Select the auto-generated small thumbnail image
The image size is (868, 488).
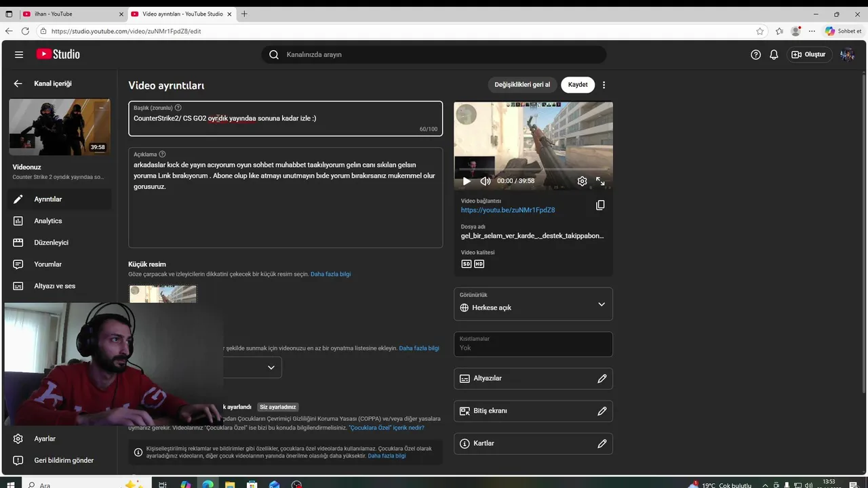click(x=163, y=293)
